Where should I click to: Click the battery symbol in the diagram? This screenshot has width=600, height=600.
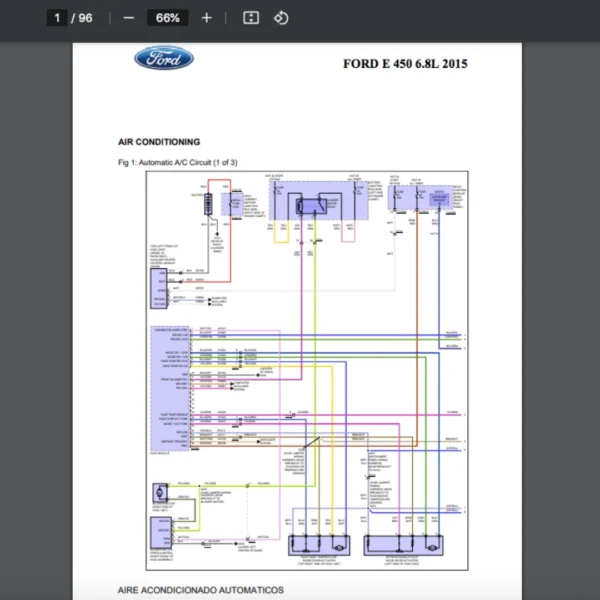click(209, 205)
